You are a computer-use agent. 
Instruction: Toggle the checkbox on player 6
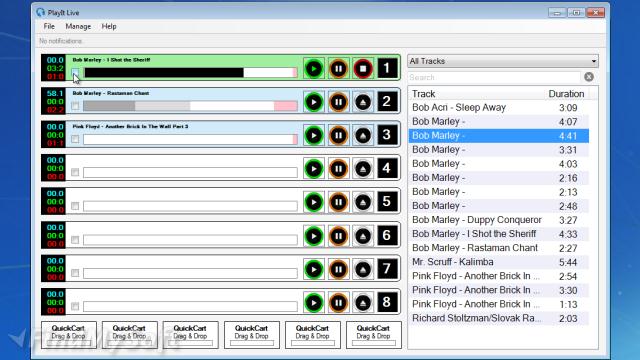click(x=75, y=240)
